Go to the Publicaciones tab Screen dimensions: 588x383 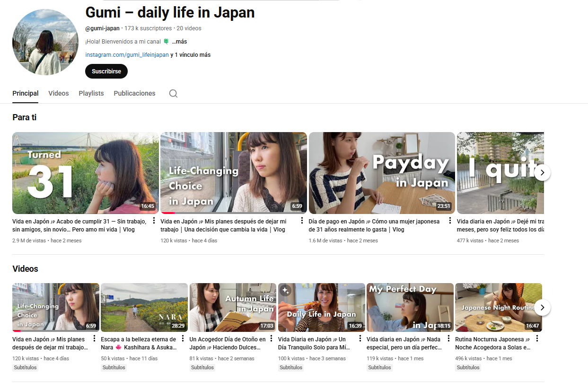point(134,93)
